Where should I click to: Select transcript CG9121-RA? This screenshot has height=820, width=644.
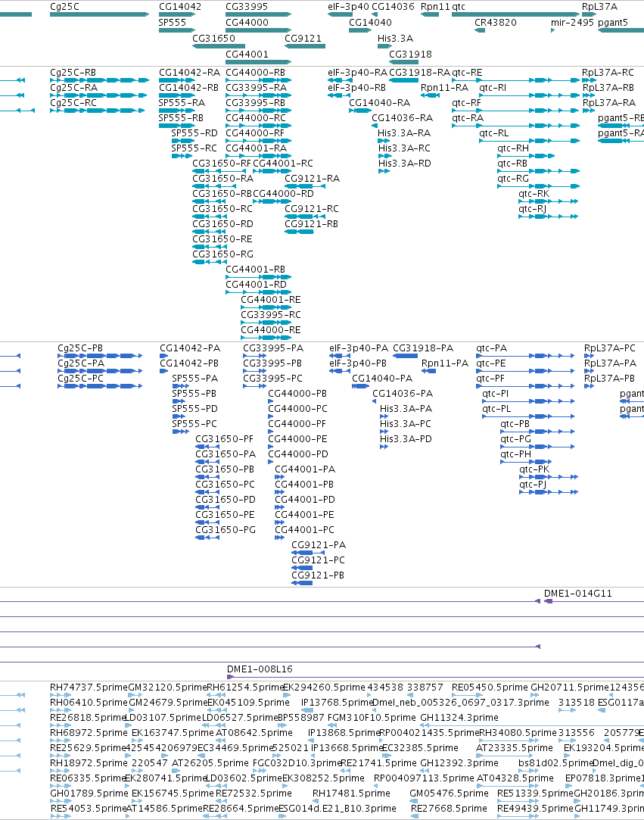click(312, 179)
